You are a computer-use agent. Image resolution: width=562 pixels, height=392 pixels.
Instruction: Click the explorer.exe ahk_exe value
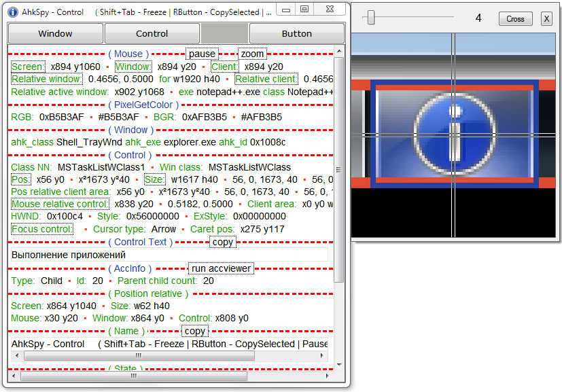[x=190, y=142]
